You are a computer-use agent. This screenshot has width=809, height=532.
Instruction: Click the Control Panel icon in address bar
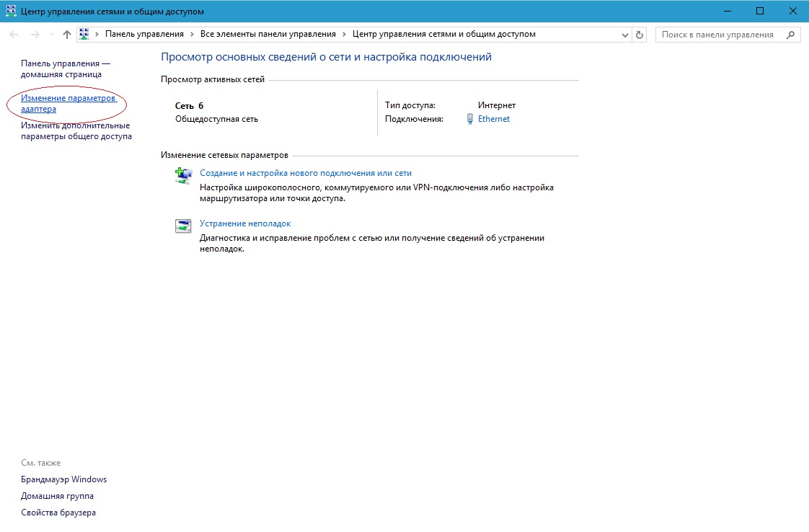pyautogui.click(x=84, y=35)
